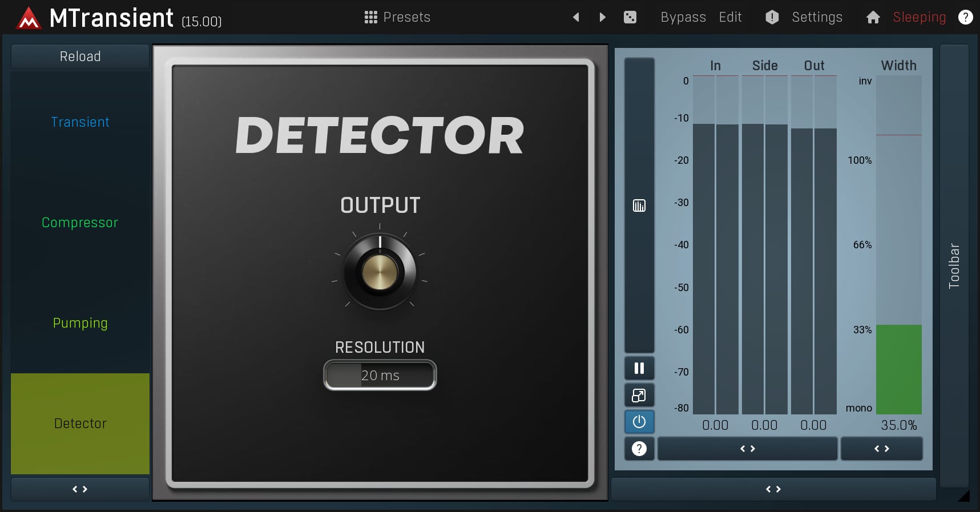Toggle the meters power button

point(639,422)
